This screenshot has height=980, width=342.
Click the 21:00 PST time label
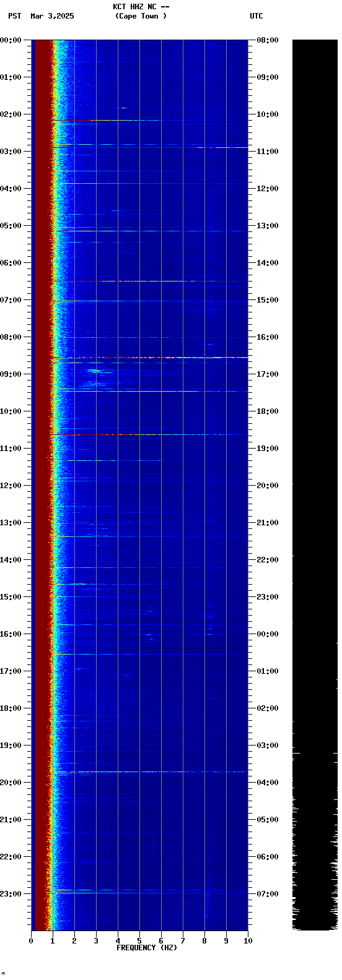coord(11,820)
